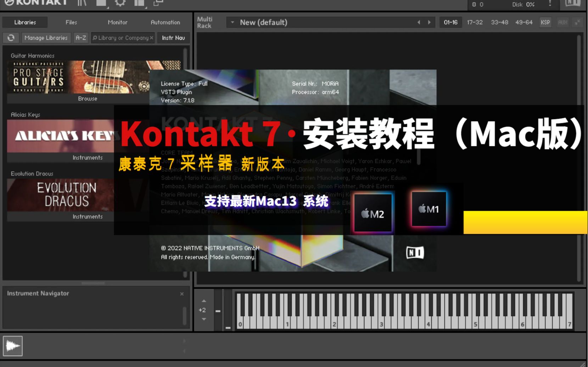Click the mod wheel beside the keyboard
The image size is (588, 367).
click(x=228, y=310)
